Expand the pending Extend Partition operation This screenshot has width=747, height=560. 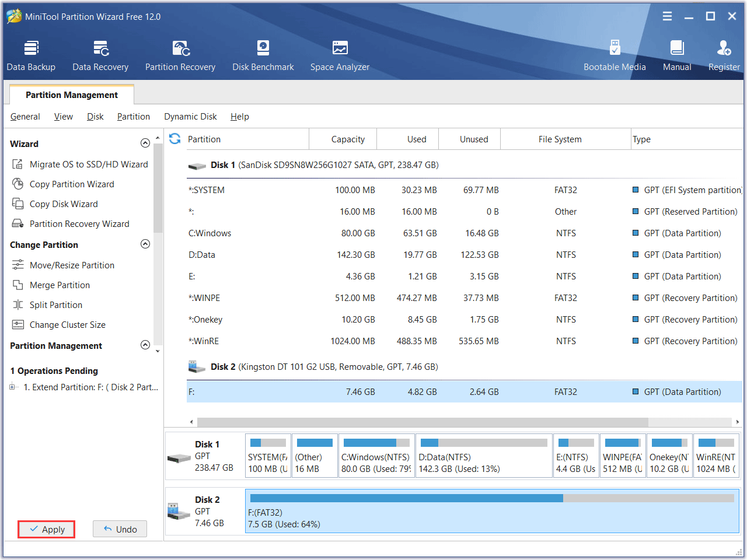pyautogui.click(x=12, y=387)
